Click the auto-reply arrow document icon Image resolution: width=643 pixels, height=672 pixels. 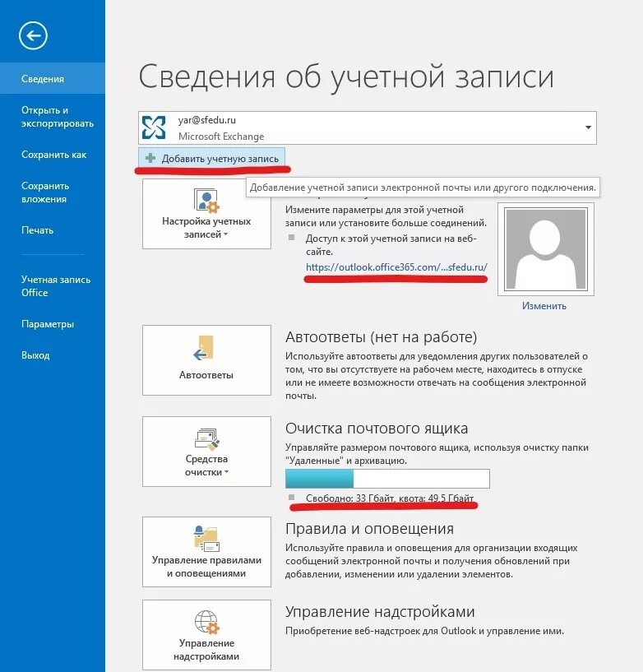coord(204,348)
